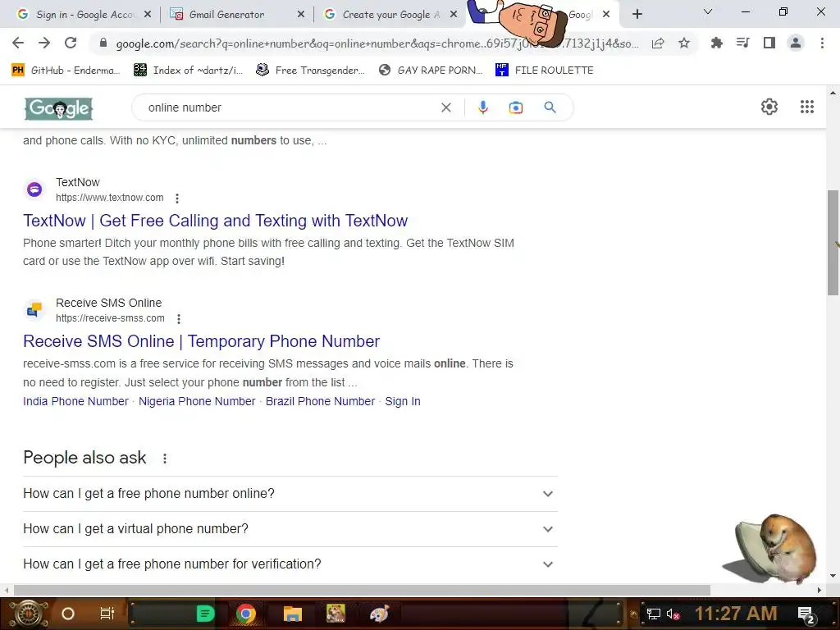Submit search with the magnifier icon
The width and height of the screenshot is (840, 630).
[550, 107]
